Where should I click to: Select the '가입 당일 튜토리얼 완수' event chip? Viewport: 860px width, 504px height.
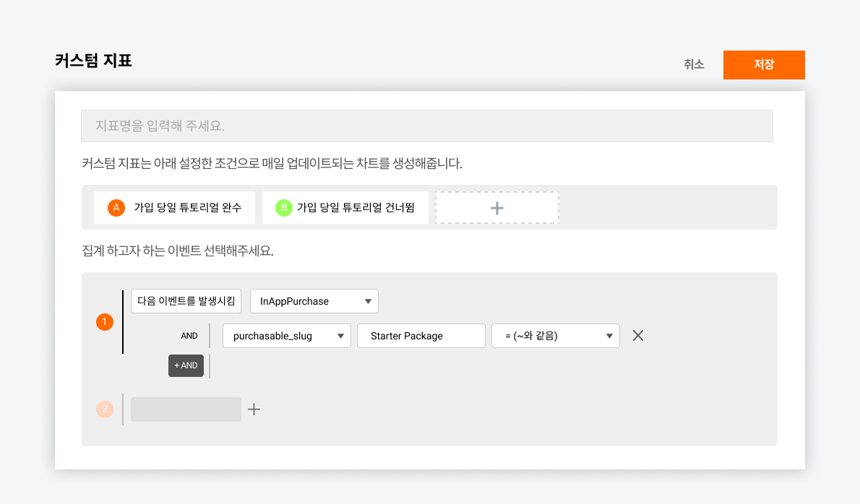coord(174,207)
